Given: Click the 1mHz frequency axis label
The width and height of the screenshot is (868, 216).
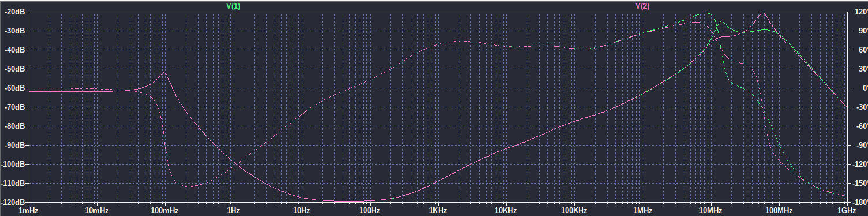Looking at the screenshot, I should click(29, 211).
